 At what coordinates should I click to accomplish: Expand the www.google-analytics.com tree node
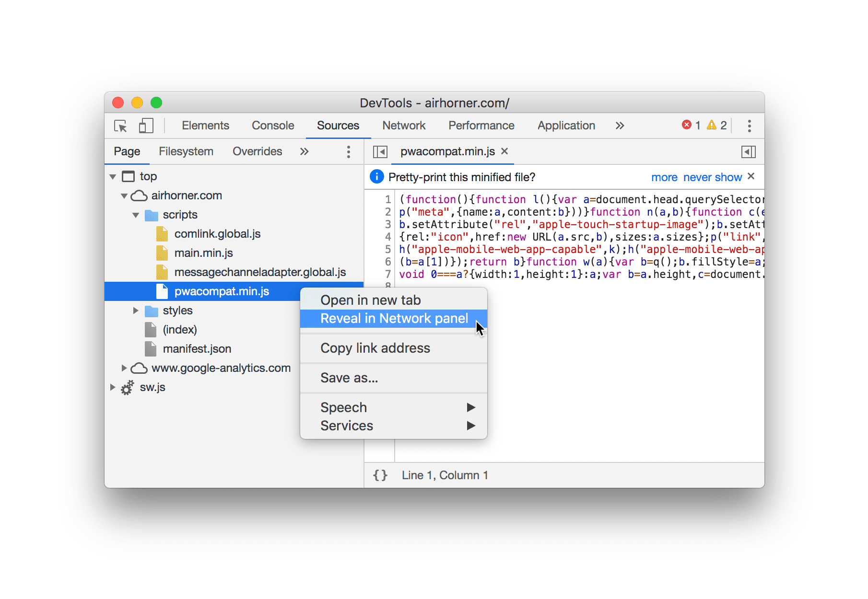(124, 368)
